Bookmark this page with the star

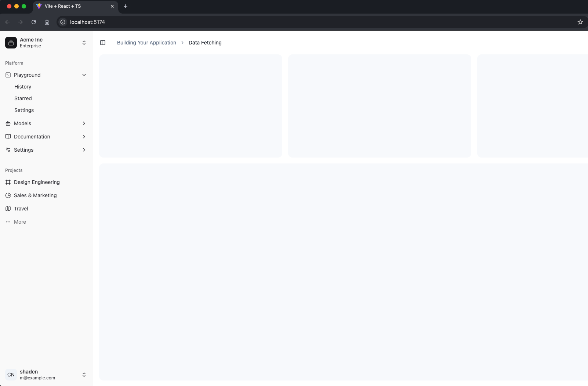click(x=580, y=22)
